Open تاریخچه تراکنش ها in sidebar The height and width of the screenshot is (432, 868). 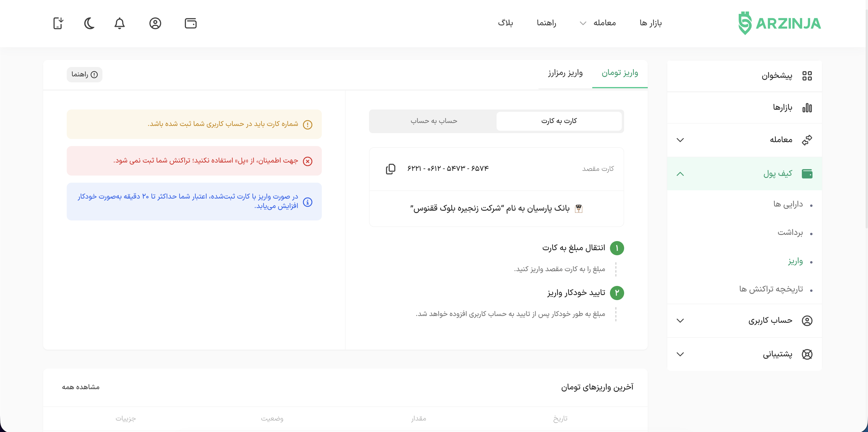pyautogui.click(x=771, y=289)
